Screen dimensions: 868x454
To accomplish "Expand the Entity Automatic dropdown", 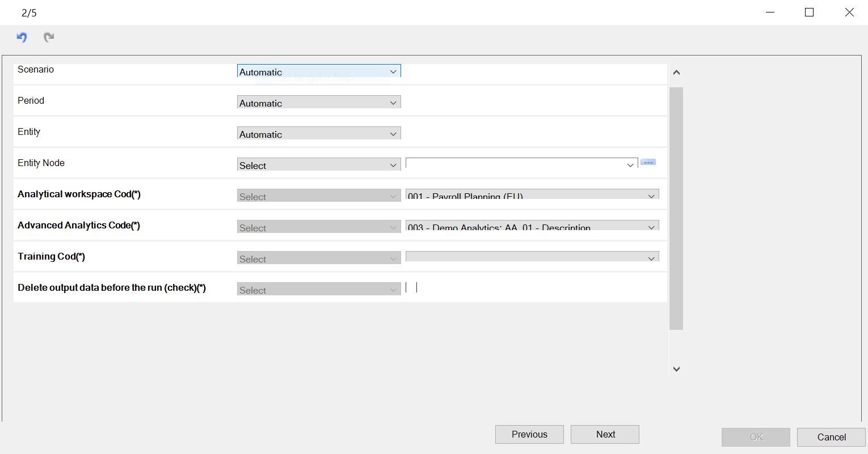I will click(319, 133).
